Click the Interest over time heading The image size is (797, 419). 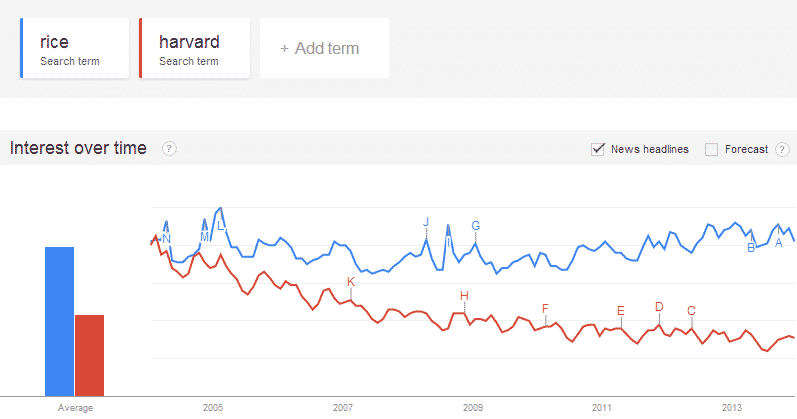(78, 149)
